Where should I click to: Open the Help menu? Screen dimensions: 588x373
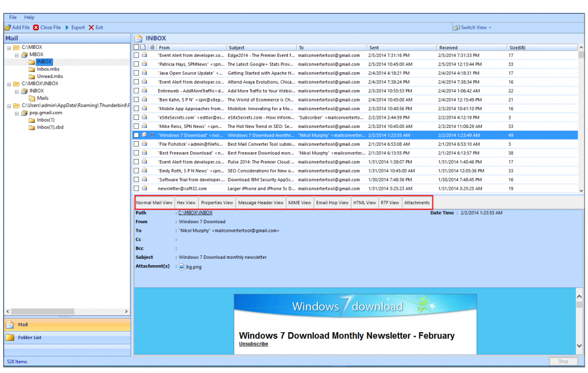[29, 17]
